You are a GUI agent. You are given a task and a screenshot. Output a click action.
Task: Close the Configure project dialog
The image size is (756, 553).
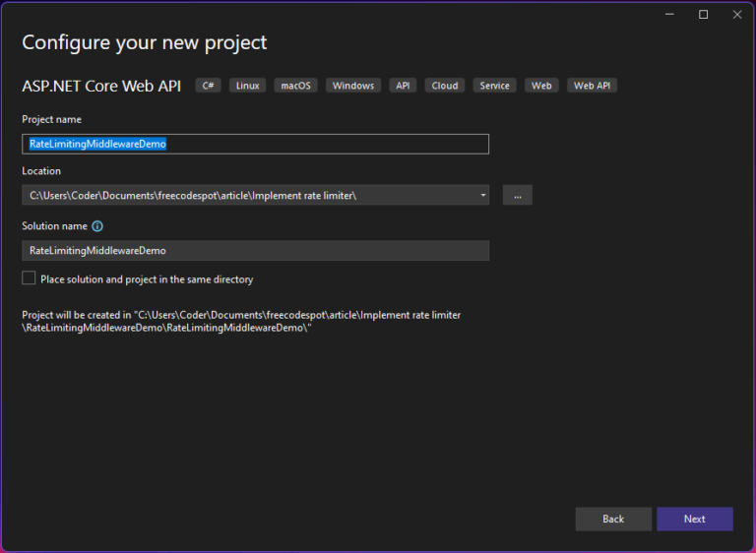(737, 15)
